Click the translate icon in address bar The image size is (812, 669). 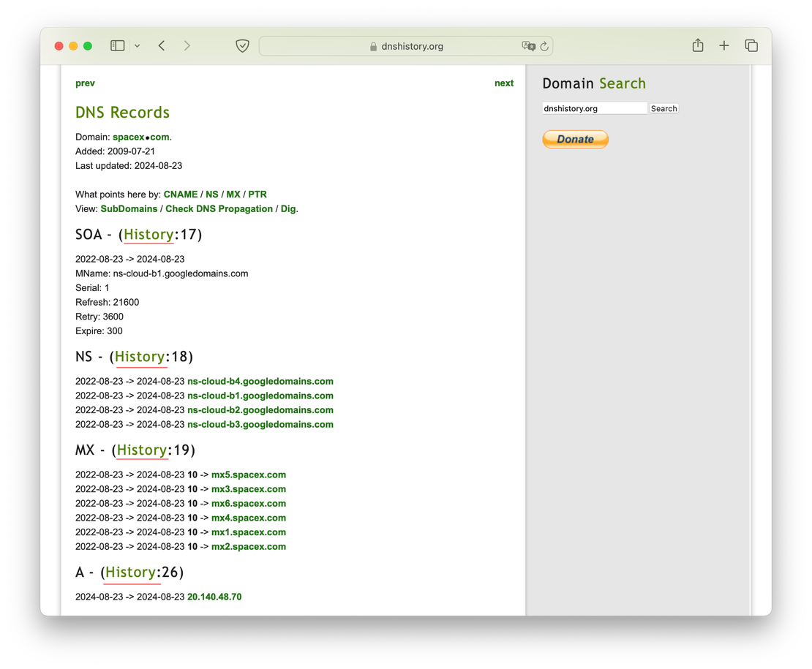pyautogui.click(x=528, y=46)
